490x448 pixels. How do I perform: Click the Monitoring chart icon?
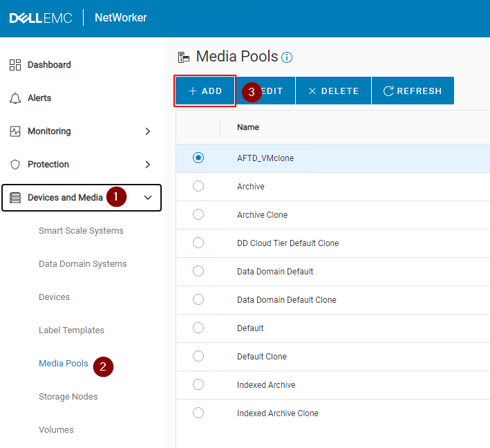[x=15, y=131]
